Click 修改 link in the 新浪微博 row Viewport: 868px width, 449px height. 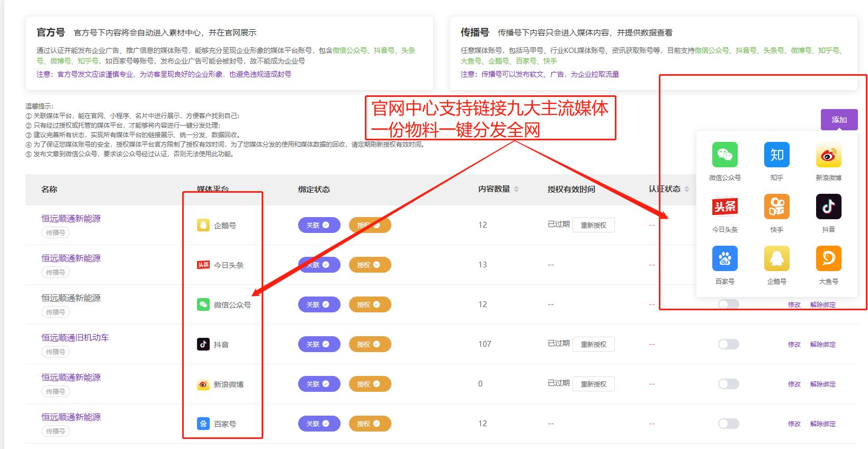(794, 384)
